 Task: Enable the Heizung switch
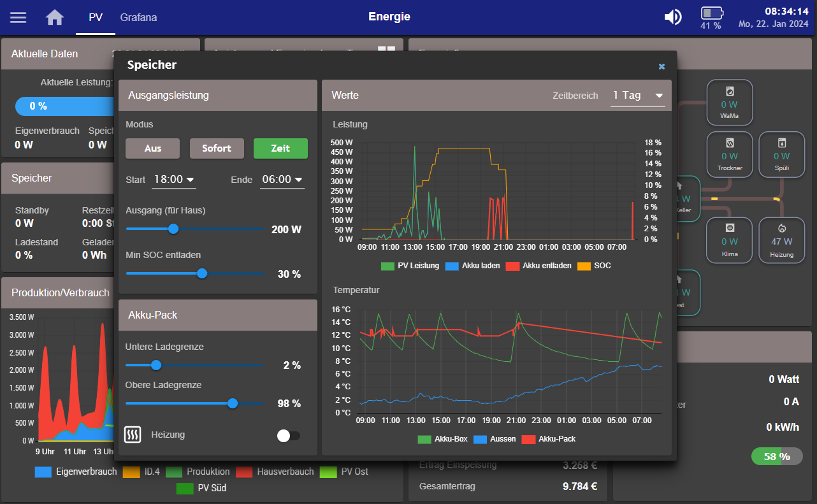coord(289,436)
